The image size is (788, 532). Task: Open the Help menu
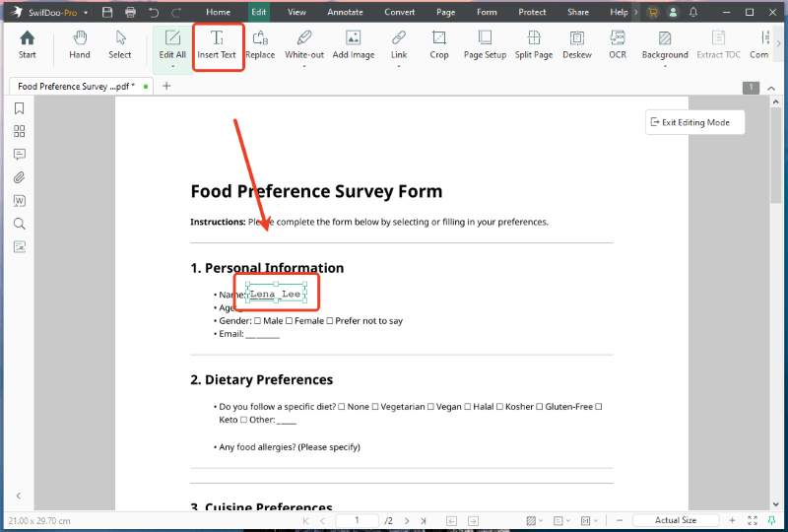point(619,12)
